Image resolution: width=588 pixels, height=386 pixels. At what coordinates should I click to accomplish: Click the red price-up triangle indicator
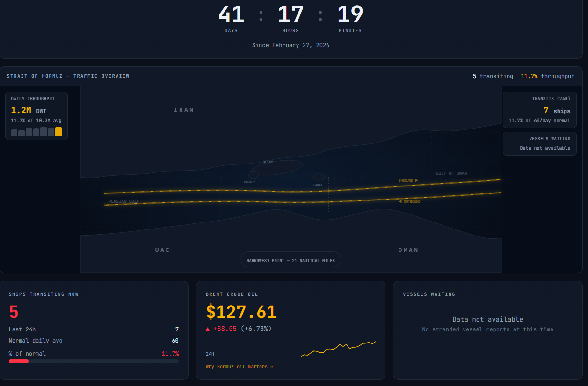click(x=208, y=329)
